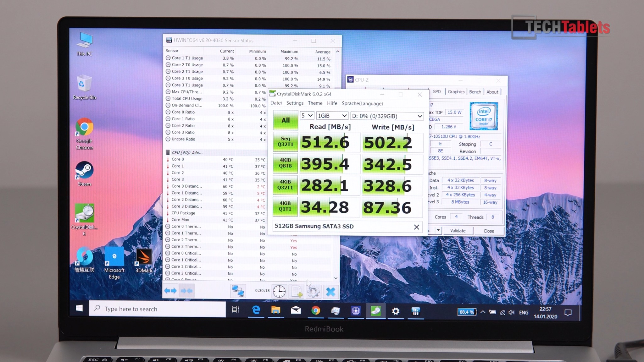The width and height of the screenshot is (644, 362).
Task: Switch to the Graphics tab in CPU-Z
Action: coord(456,91)
